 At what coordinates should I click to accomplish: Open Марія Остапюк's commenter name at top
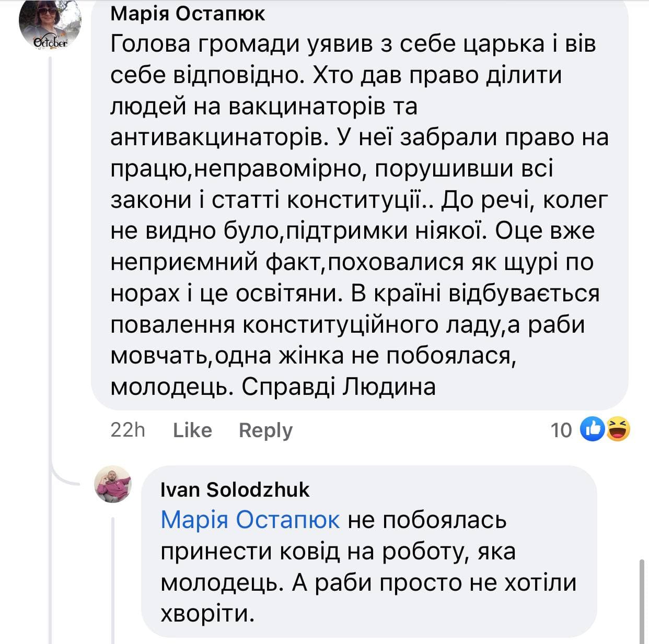[x=188, y=14]
